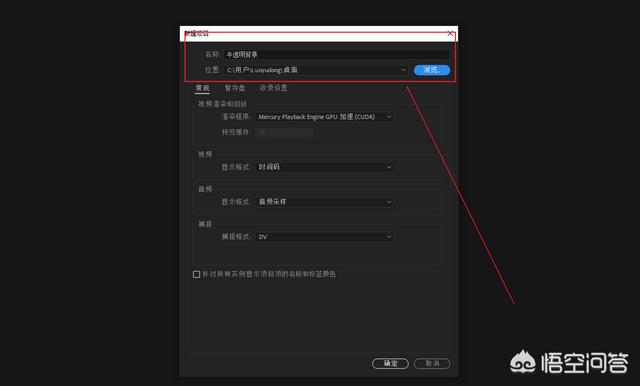Open video 显示格式 dropdown showing 时间码
Image resolution: width=640 pixels, height=386 pixels.
pos(324,167)
